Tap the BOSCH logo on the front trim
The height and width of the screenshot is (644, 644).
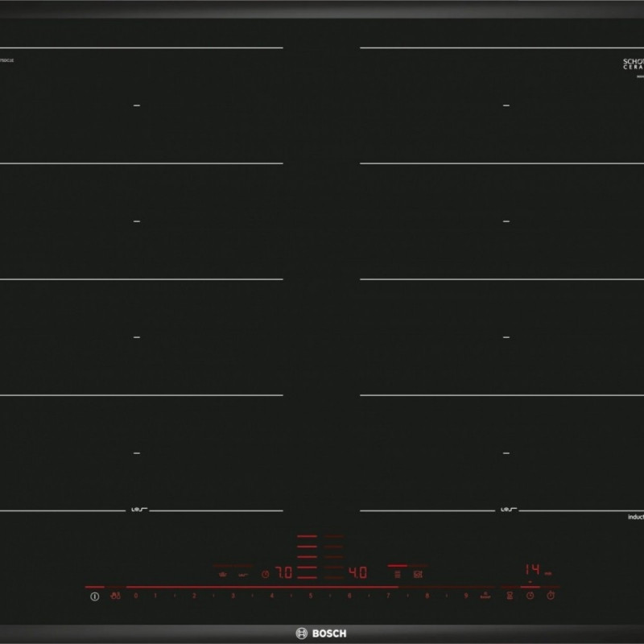click(322, 634)
